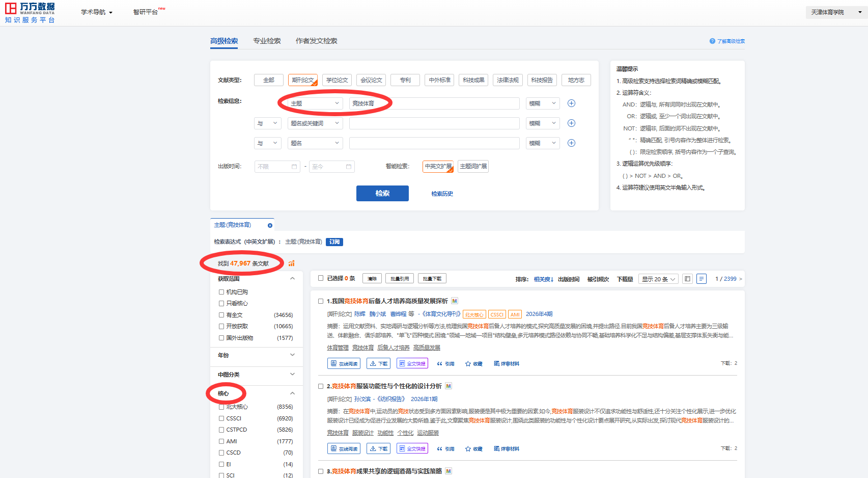Click the help icon for advanced search

(712, 41)
